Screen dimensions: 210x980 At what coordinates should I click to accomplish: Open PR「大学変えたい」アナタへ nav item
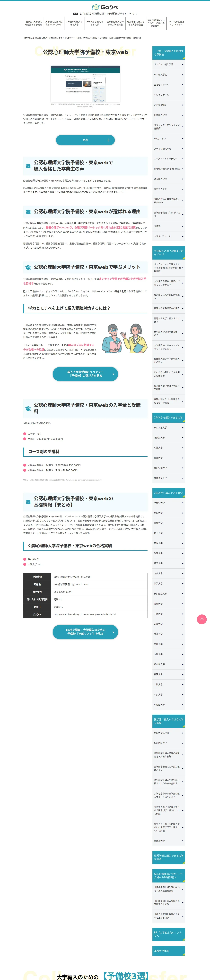tap(176, 23)
